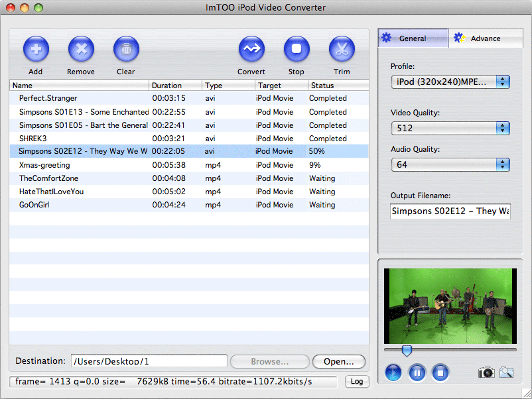
Task: Pause the preview video
Action: [417, 373]
